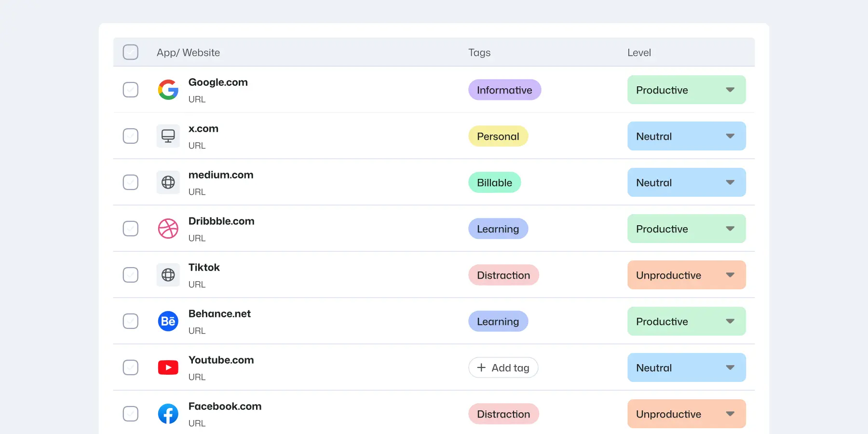
Task: Check the Dribbble.com row checkbox
Action: click(x=131, y=229)
